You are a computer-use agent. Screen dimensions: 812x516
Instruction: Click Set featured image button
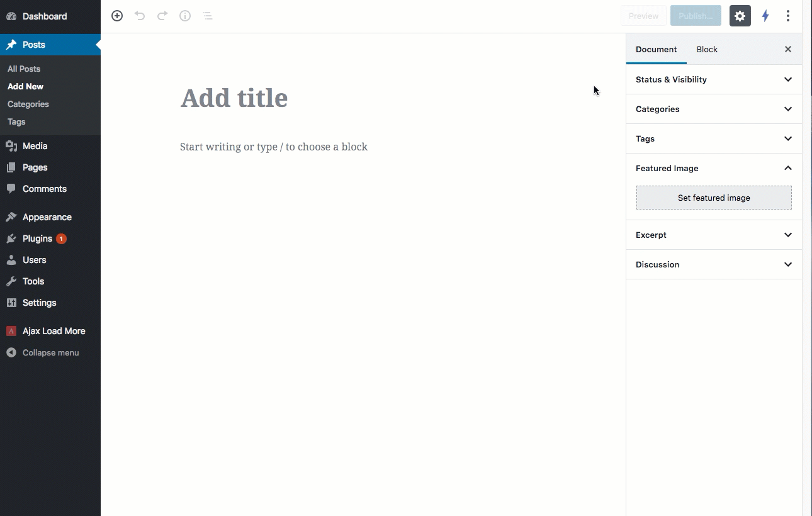click(714, 198)
